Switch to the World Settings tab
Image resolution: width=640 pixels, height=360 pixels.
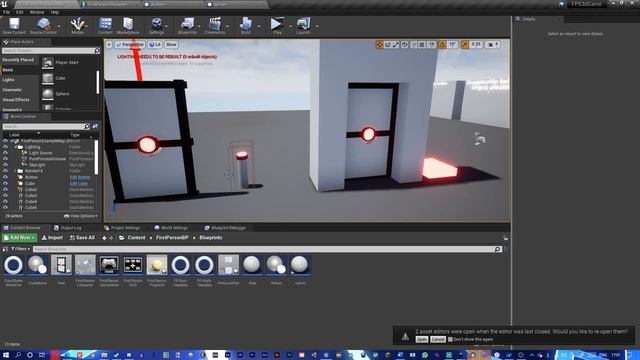(171, 228)
